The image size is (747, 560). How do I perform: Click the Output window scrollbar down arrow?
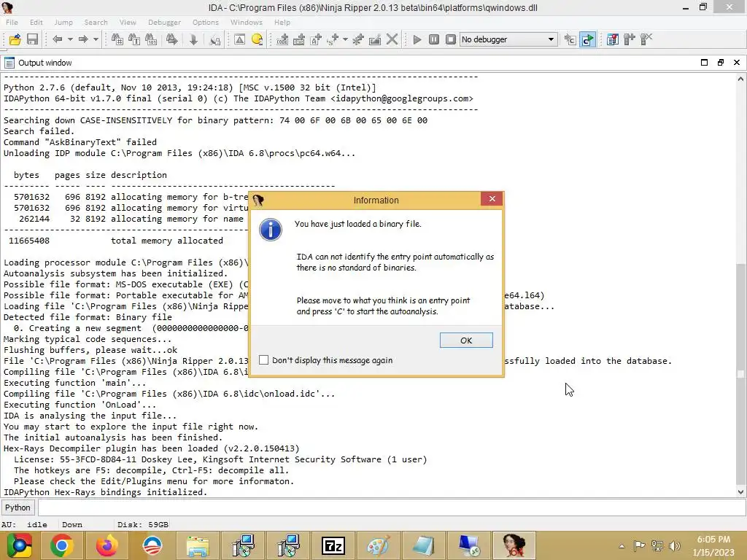click(740, 492)
